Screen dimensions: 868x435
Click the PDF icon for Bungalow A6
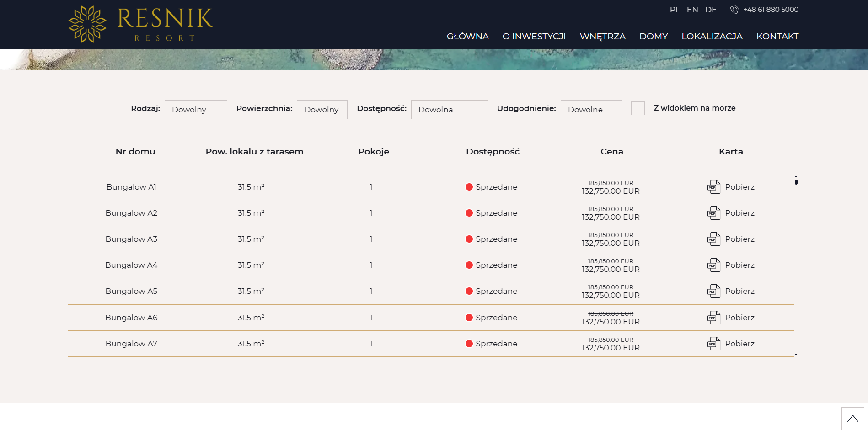tap(714, 318)
